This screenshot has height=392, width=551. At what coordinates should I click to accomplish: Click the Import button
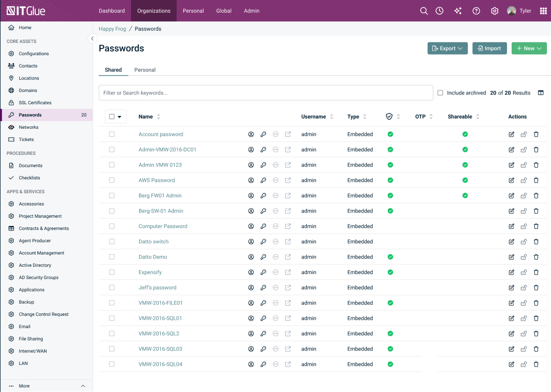tap(490, 49)
